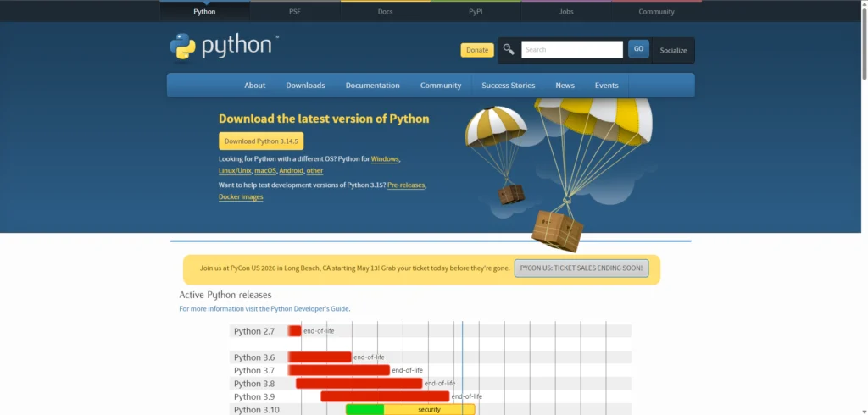This screenshot has height=415, width=868.
Task: Open the Python tab in top bar
Action: pos(205,12)
